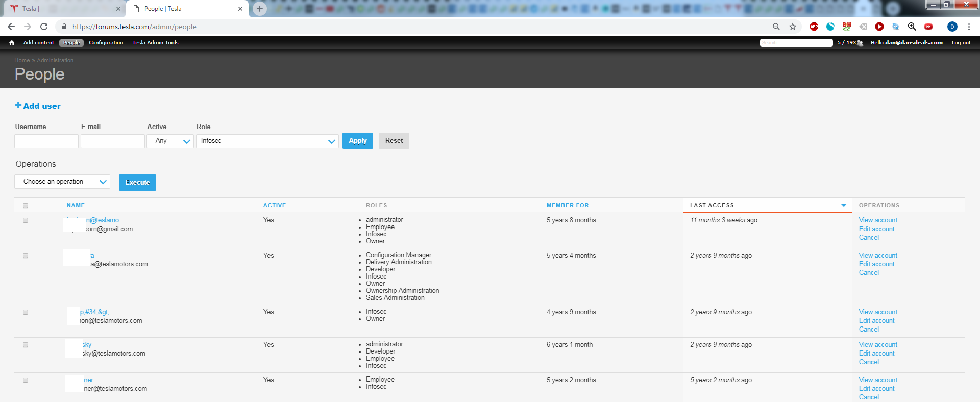
Task: Check the row for ner@teslamotors.com
Action: 26,380
